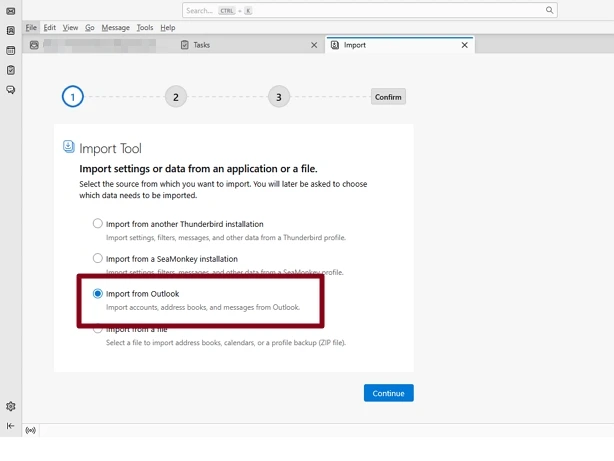Image resolution: width=614 pixels, height=461 pixels.
Task: Collapse the spaces toolbar
Action: tap(11, 425)
